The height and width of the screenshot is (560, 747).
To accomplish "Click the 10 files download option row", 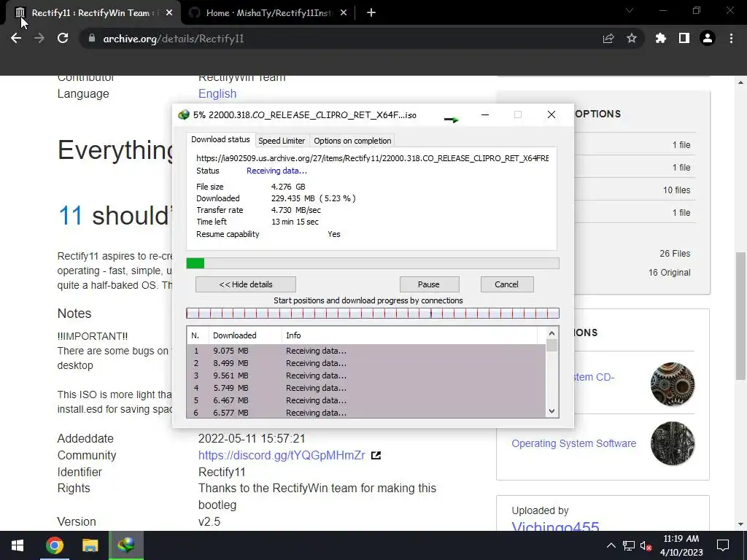I will tap(634, 190).
